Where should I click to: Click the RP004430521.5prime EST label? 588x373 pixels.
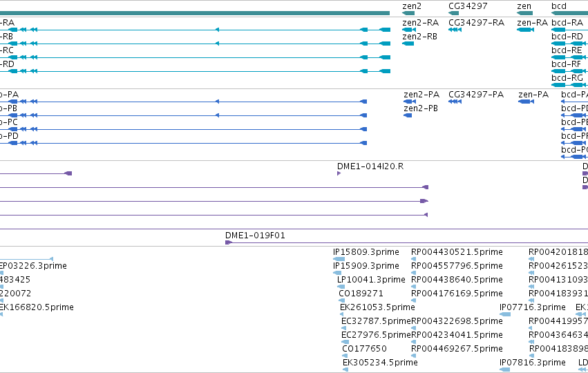point(457,252)
